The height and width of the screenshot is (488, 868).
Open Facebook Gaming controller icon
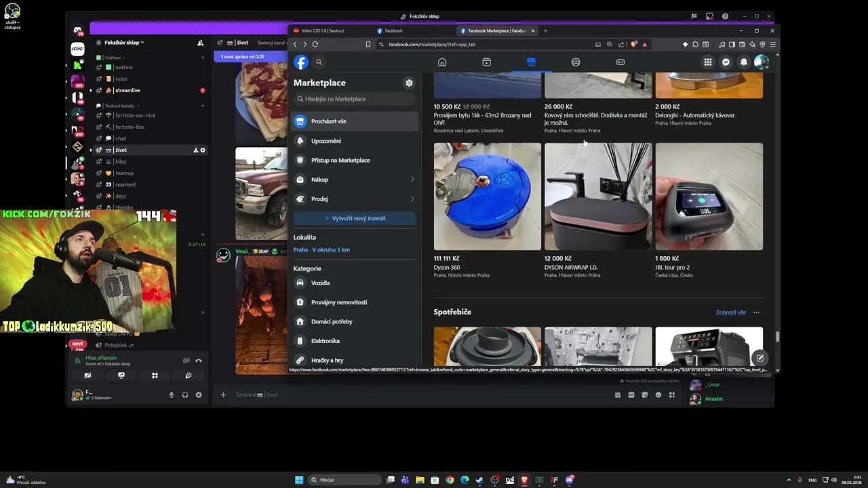(620, 62)
